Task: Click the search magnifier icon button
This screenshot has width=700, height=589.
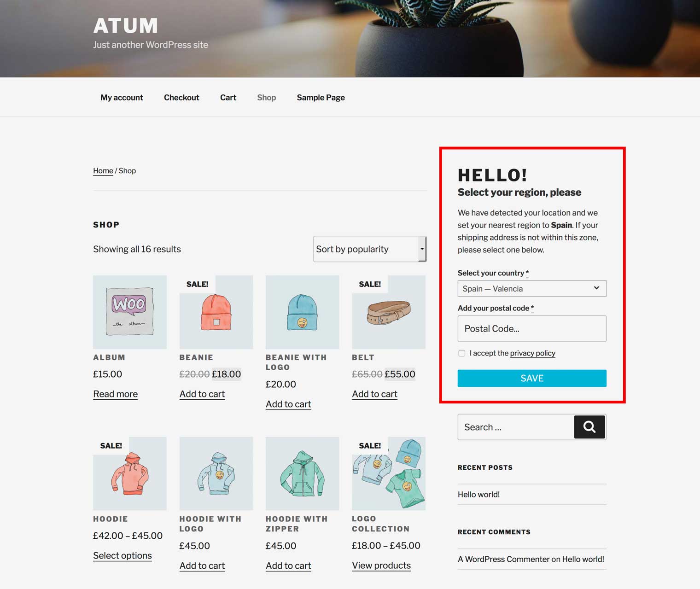Action: (589, 427)
